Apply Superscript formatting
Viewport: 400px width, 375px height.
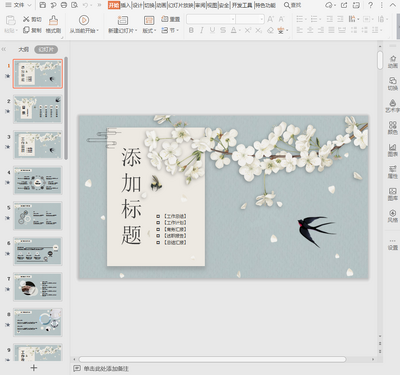click(248, 30)
